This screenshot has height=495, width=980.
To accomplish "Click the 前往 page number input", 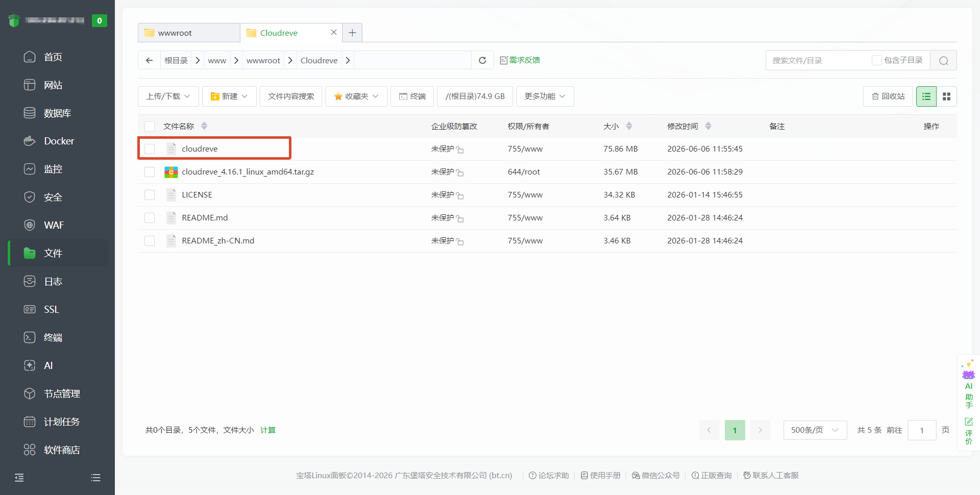I will pyautogui.click(x=922, y=430).
